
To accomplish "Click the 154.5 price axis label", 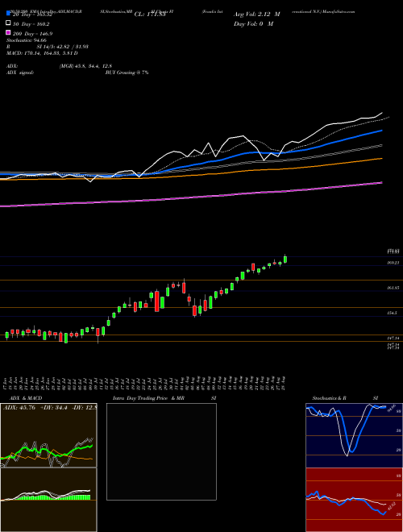I will pos(393,314).
